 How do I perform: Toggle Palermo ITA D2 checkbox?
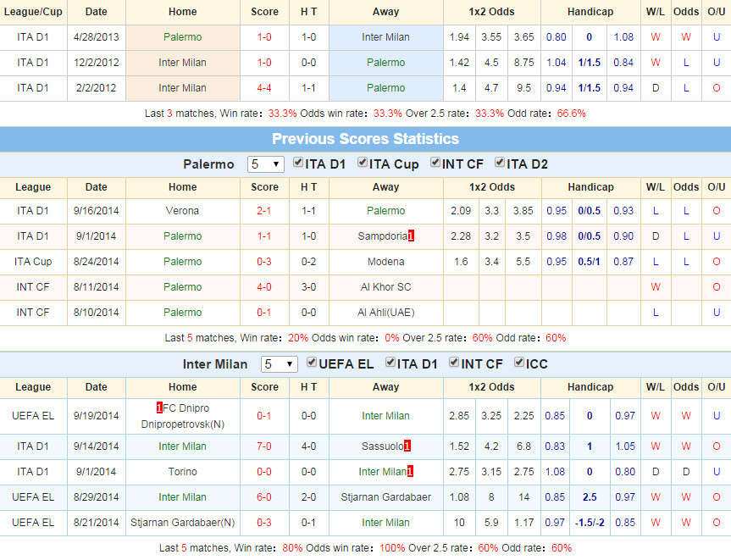[x=499, y=163]
